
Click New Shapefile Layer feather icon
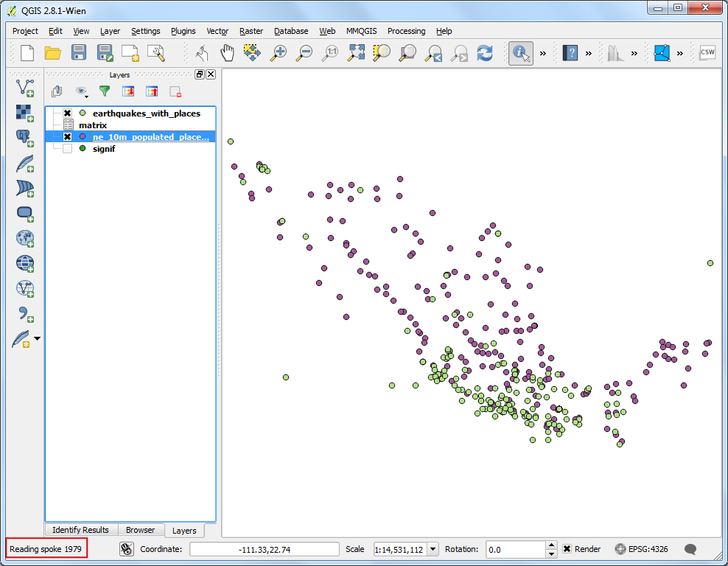pos(21,339)
